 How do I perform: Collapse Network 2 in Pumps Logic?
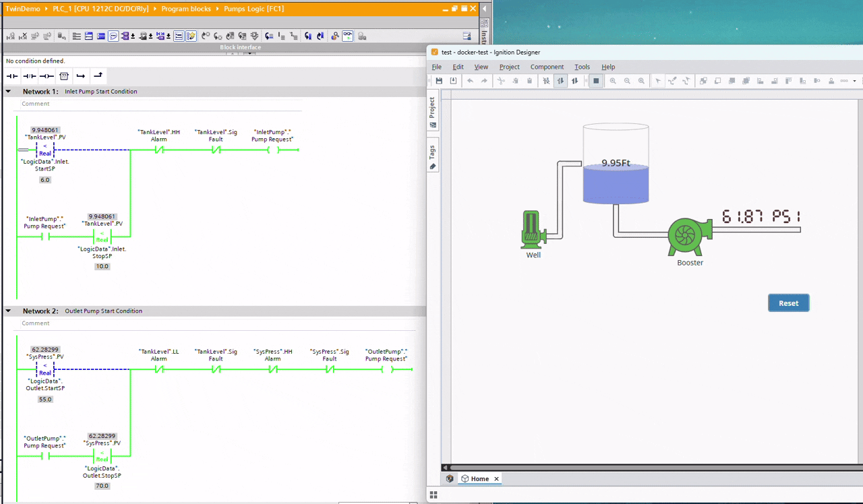click(9, 311)
